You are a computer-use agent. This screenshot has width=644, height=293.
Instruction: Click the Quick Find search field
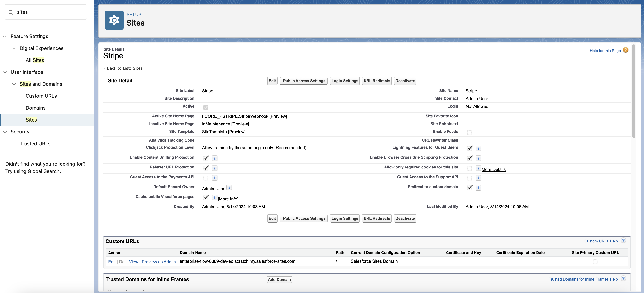coord(46,12)
